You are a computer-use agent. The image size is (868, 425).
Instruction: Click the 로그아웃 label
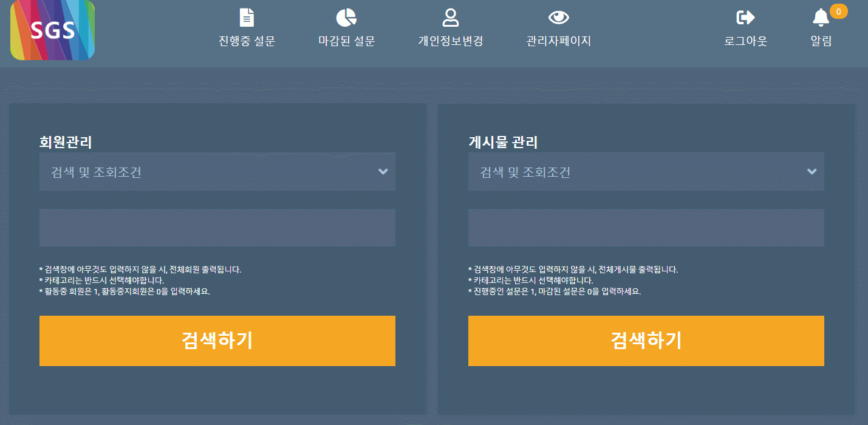(x=745, y=41)
